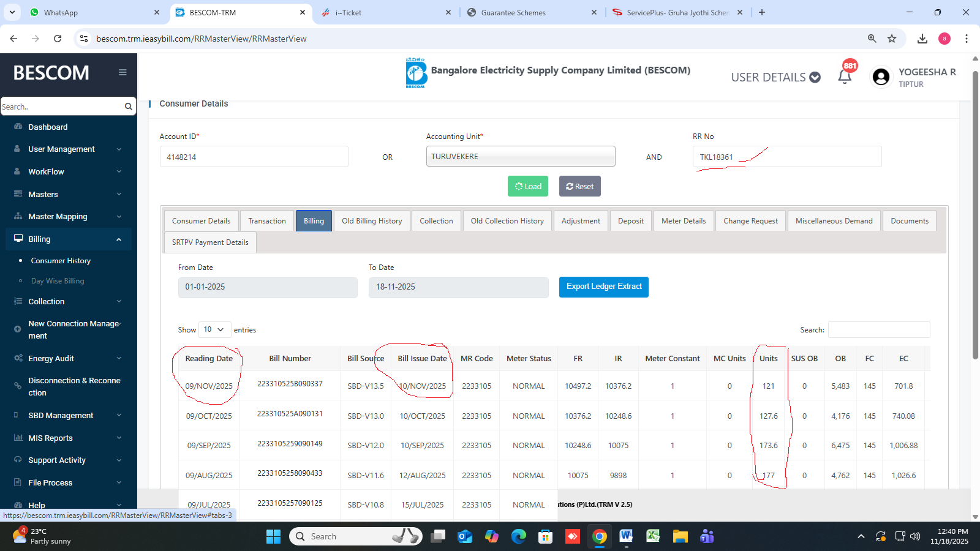Viewport: 980px width, 551px height.
Task: Click the notification bell icon
Action: [845, 77]
